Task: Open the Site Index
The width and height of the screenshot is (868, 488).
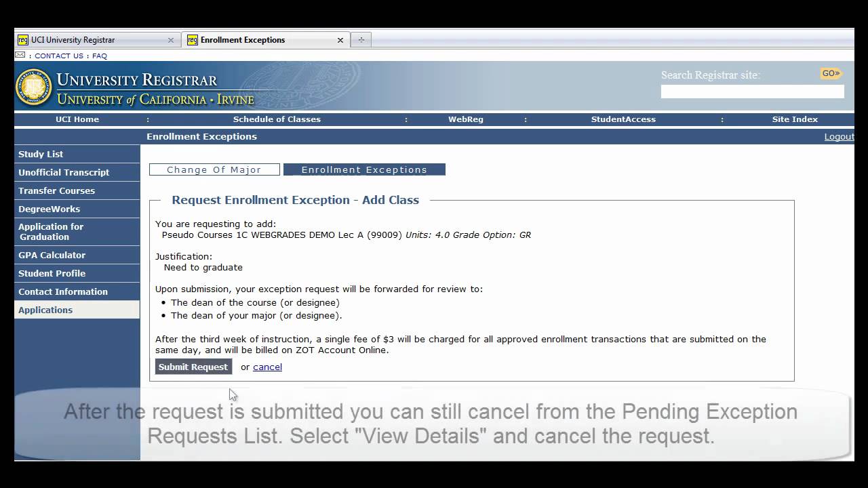Action: coord(795,119)
